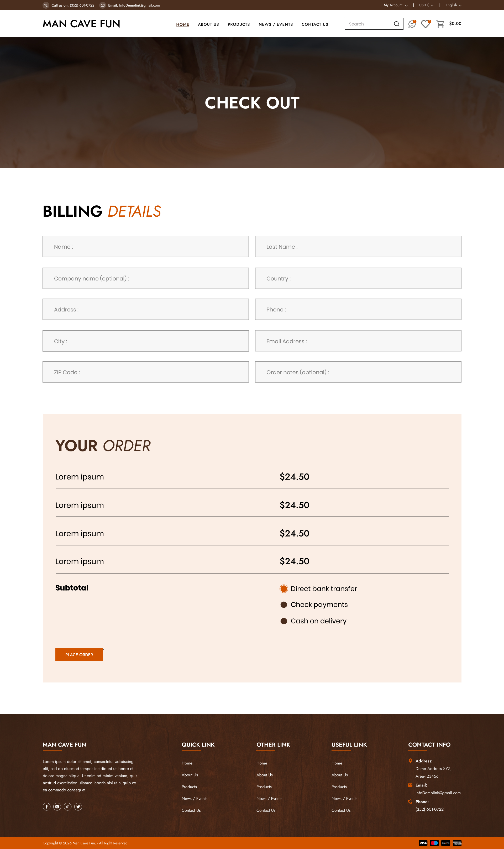Go to Products in top navigation
The width and height of the screenshot is (504, 849).
click(239, 24)
